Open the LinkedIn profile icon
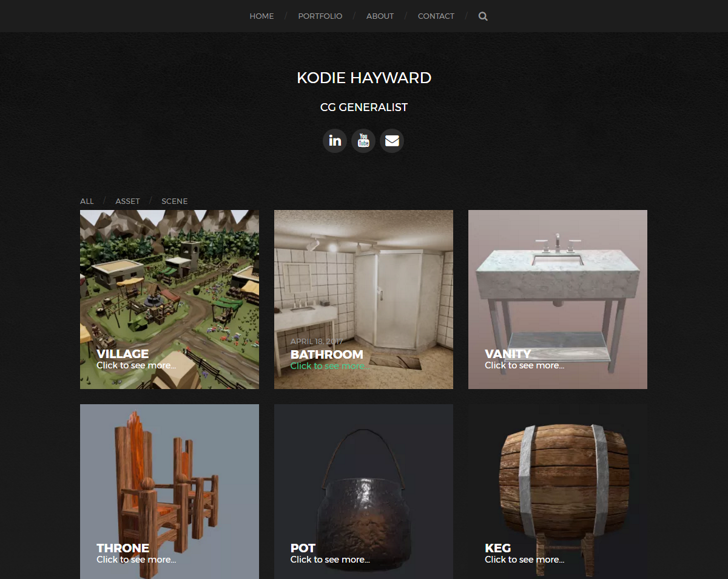Image resolution: width=728 pixels, height=579 pixels. click(335, 141)
